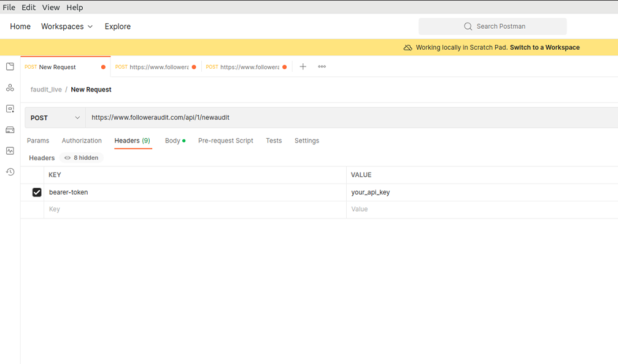The height and width of the screenshot is (364, 618).
Task: Click the your_api_key value cell
Action: 482,193
